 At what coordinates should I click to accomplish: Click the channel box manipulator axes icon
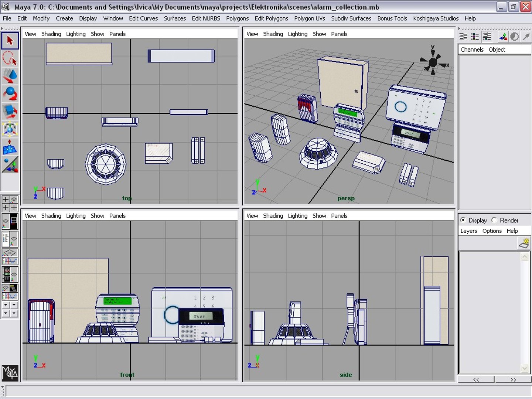[x=503, y=37]
